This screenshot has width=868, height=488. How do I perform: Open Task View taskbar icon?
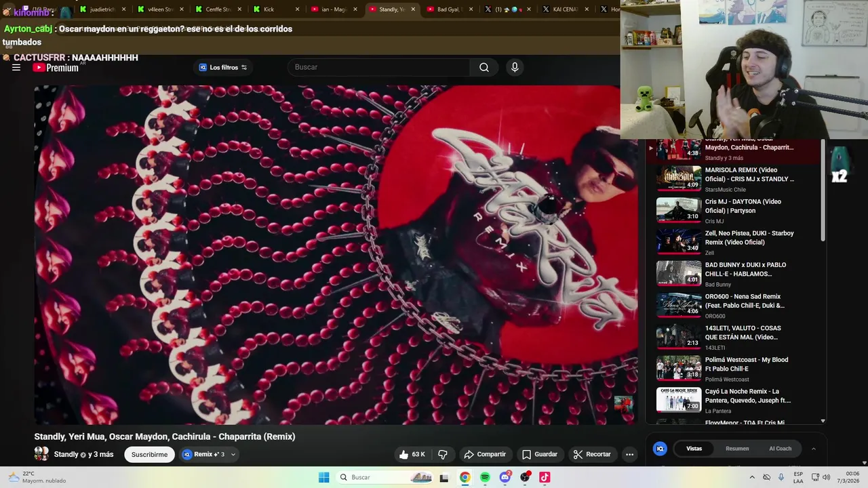(444, 477)
